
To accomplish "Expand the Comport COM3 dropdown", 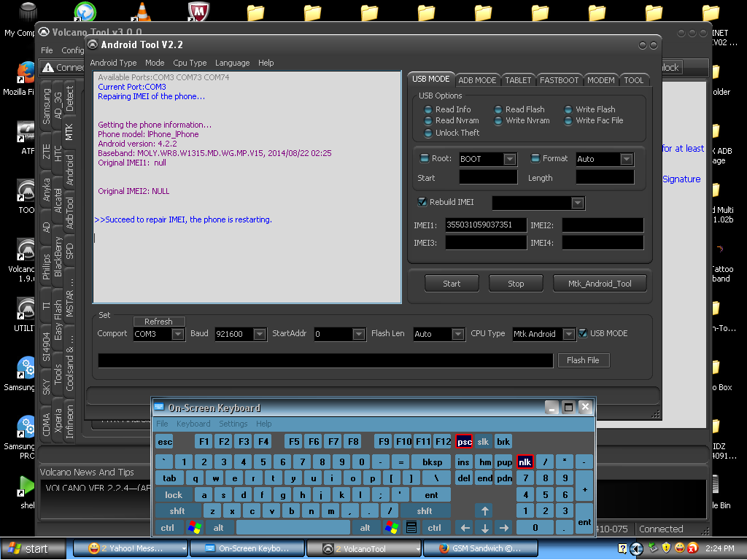I will point(178,334).
